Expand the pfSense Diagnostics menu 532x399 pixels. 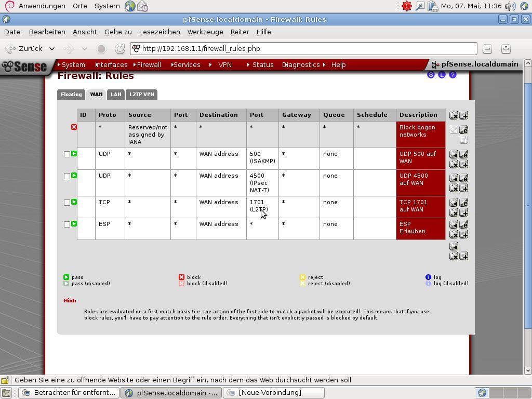point(301,65)
